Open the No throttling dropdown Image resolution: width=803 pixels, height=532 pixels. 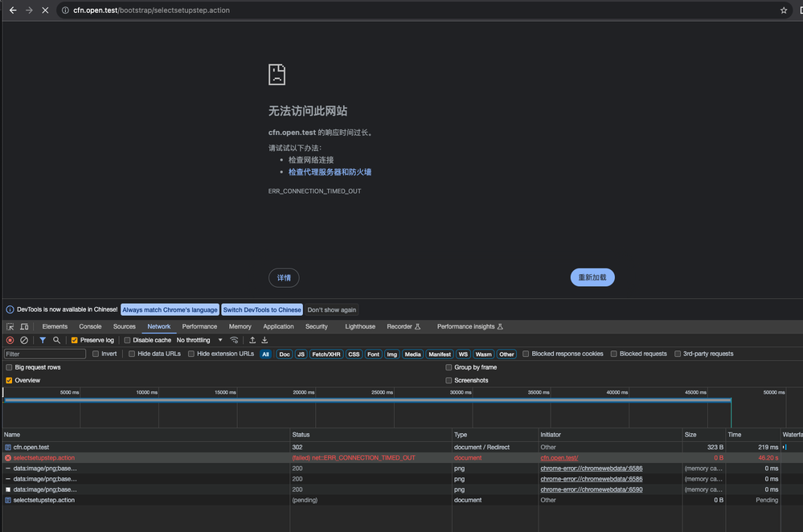pyautogui.click(x=199, y=340)
